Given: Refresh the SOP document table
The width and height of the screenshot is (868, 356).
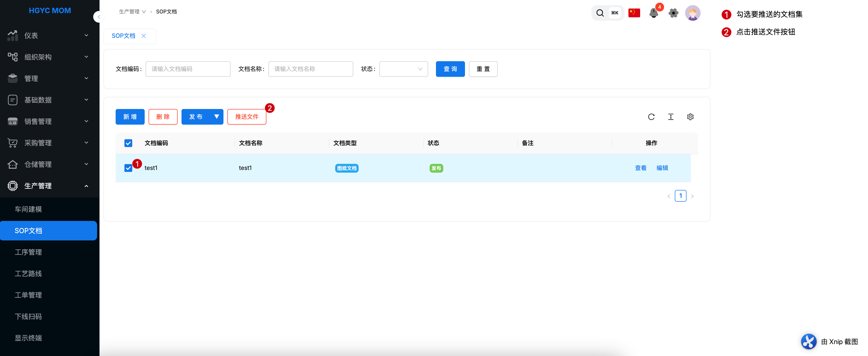Looking at the screenshot, I should tap(651, 117).
